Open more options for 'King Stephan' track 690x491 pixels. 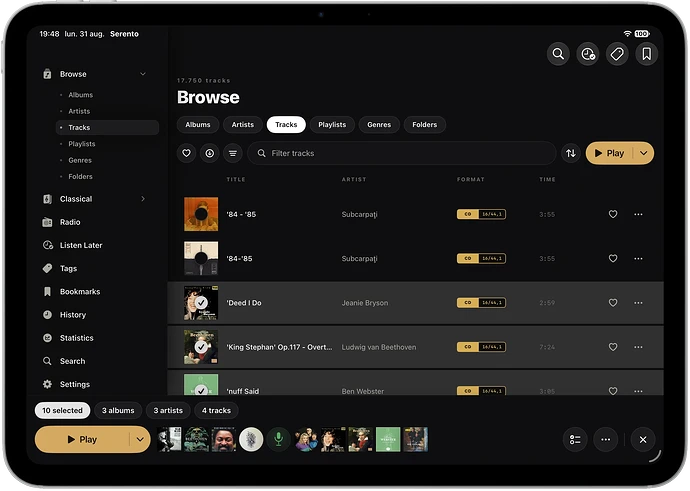point(638,347)
